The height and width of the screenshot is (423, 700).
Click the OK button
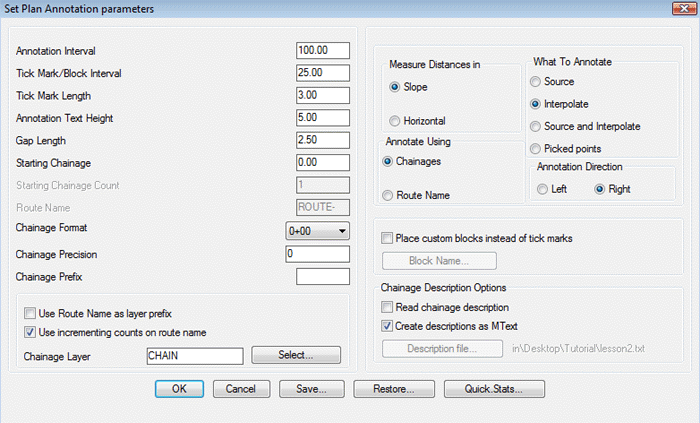(179, 388)
